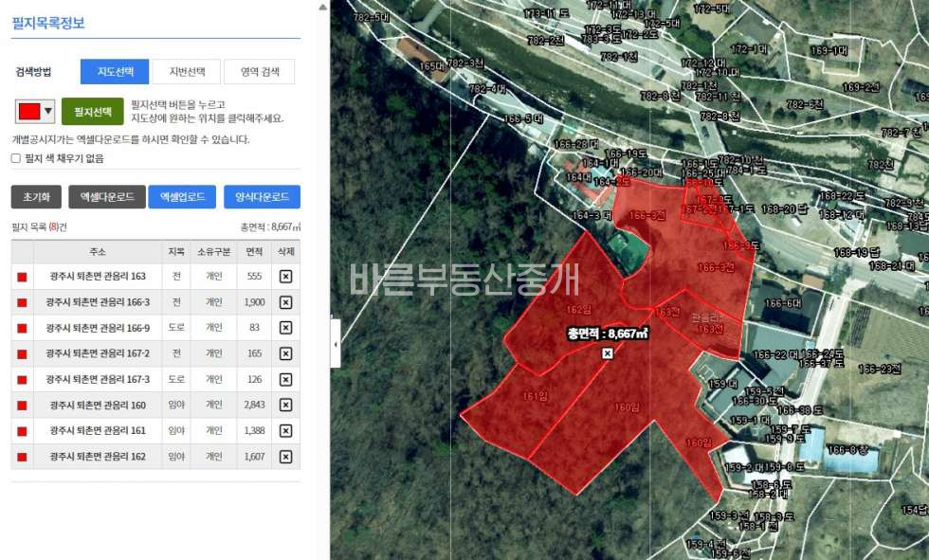
Task: Switch to the 지도선택 search tab
Action: [x=115, y=72]
